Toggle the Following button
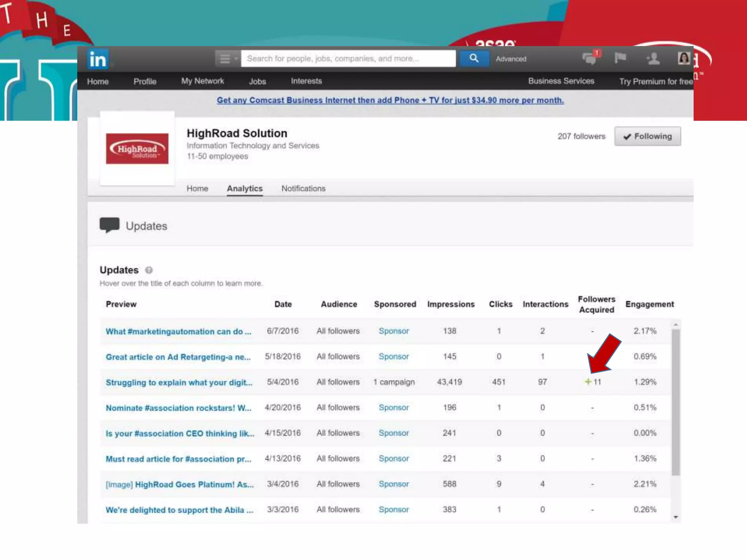Screen dimensions: 747x560 tap(647, 136)
